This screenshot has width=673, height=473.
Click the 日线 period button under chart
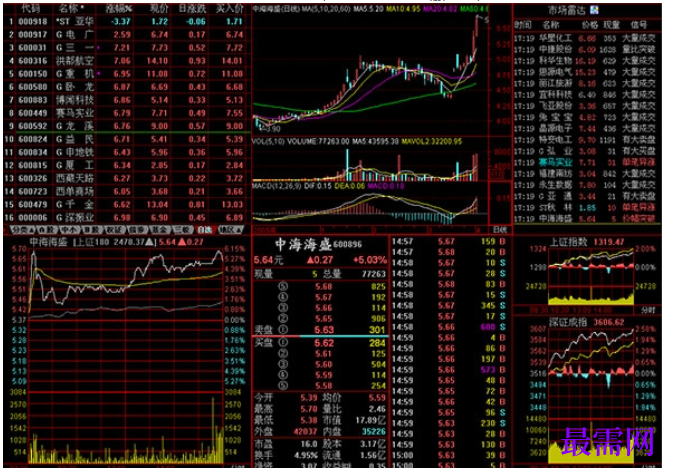coord(500,230)
